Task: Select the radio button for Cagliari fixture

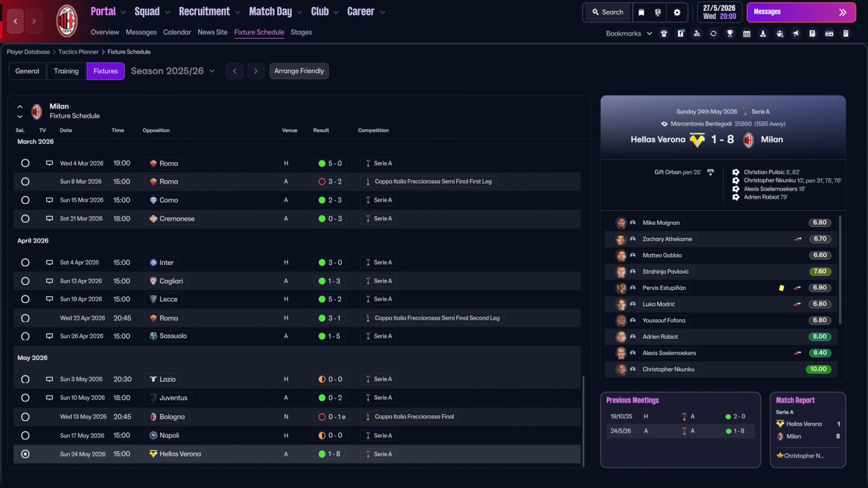Action: click(x=25, y=281)
